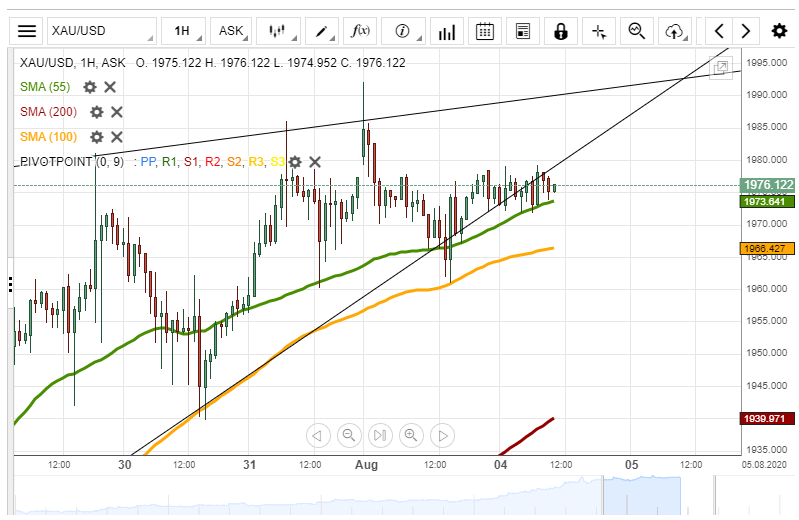
Task: Open the hamburger main menu
Action: (26, 31)
